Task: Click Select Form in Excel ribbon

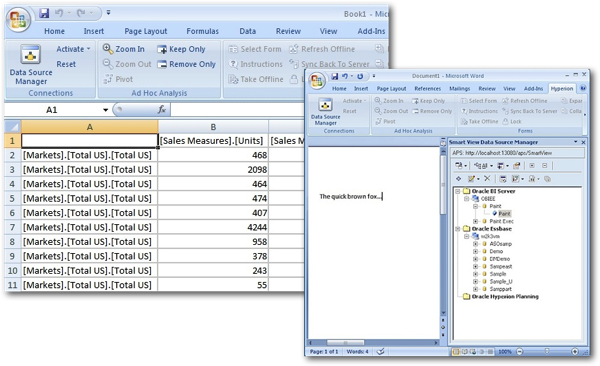Action: pos(255,49)
